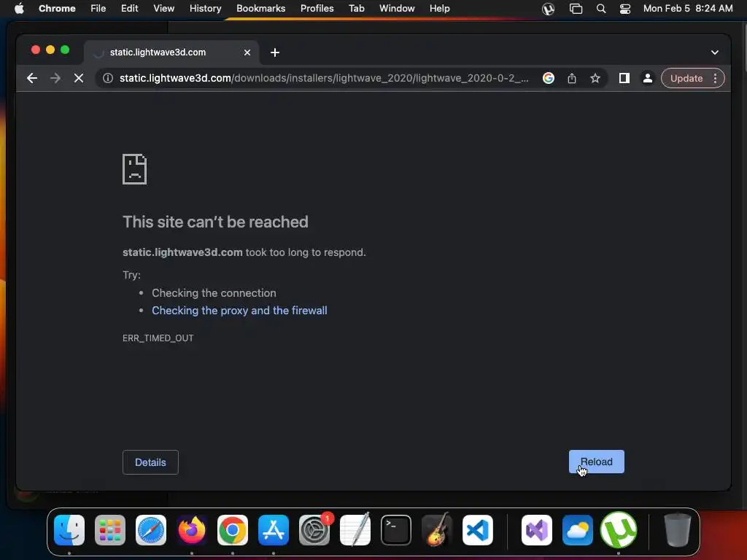Open the Profiles menu
The image size is (747, 560).
coord(317,8)
